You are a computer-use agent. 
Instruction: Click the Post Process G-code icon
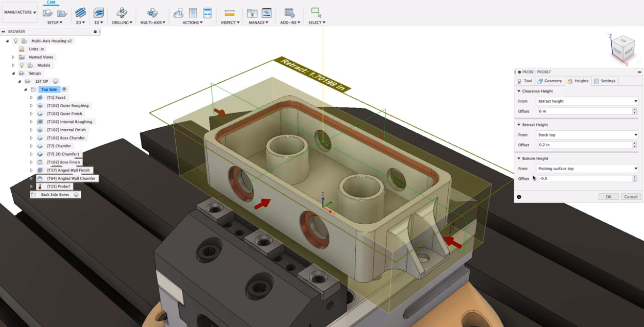coord(193,13)
